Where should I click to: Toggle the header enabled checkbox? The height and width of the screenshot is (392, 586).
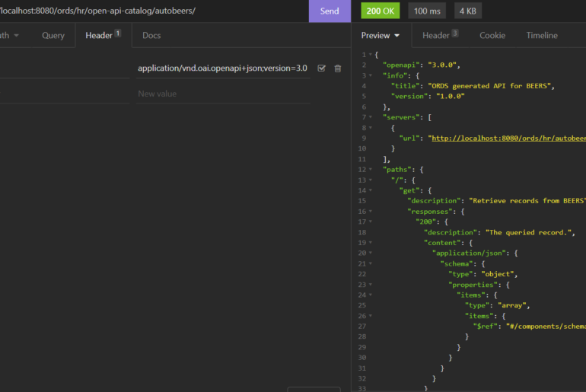point(321,69)
